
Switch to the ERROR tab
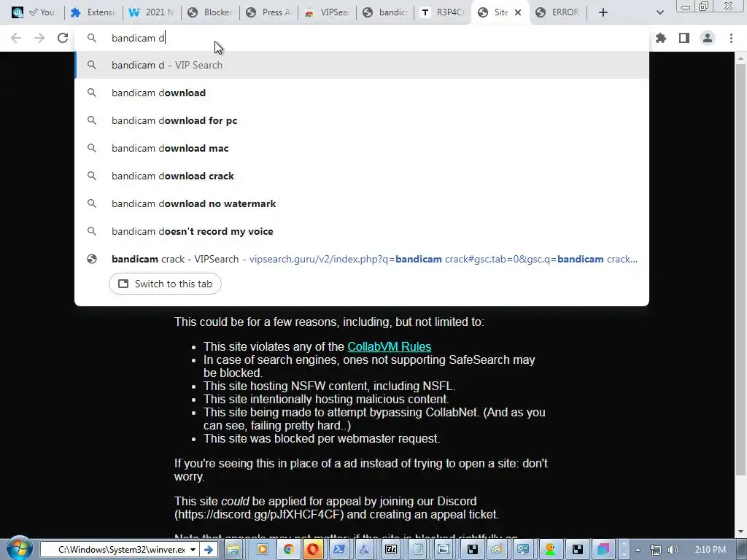click(x=558, y=12)
